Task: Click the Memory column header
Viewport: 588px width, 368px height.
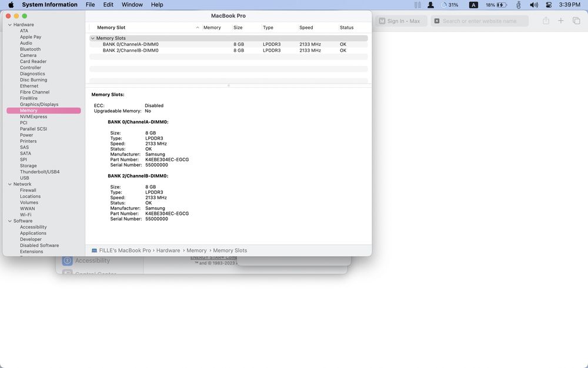Action: click(212, 28)
